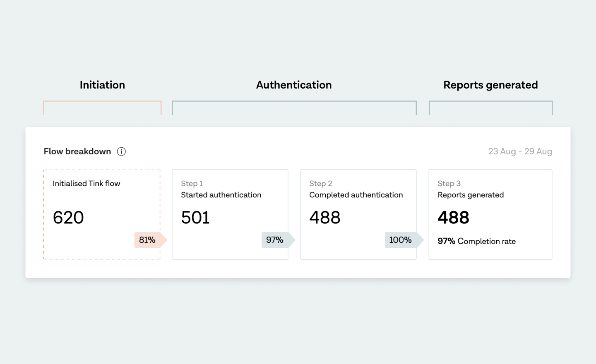
Task: Select the Authentication section header
Action: pyautogui.click(x=294, y=85)
